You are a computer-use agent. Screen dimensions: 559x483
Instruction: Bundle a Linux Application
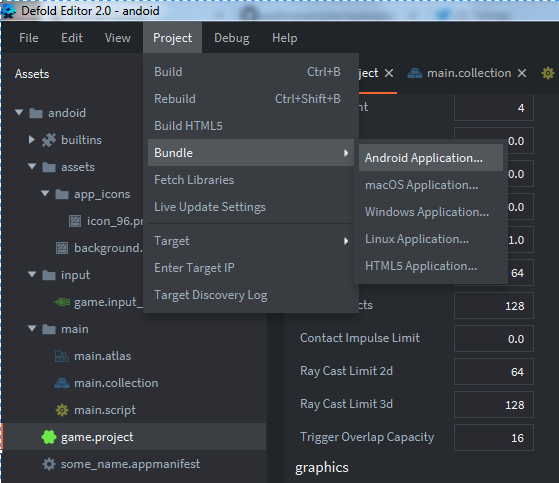431,239
